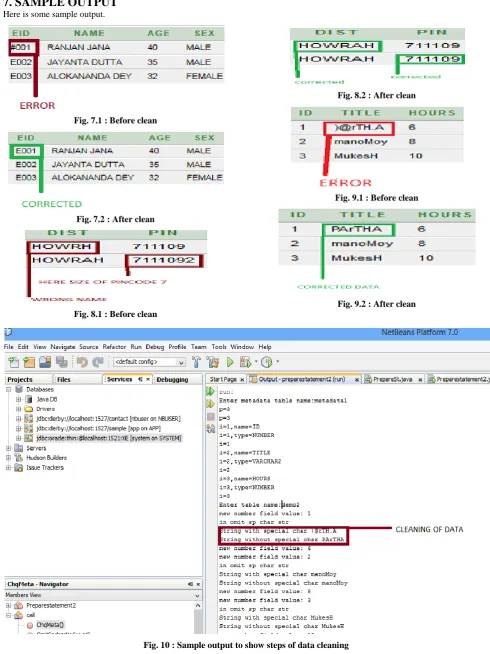The width and height of the screenshot is (490, 654).
Task: Open the Tools menu
Action: [x=219, y=347]
